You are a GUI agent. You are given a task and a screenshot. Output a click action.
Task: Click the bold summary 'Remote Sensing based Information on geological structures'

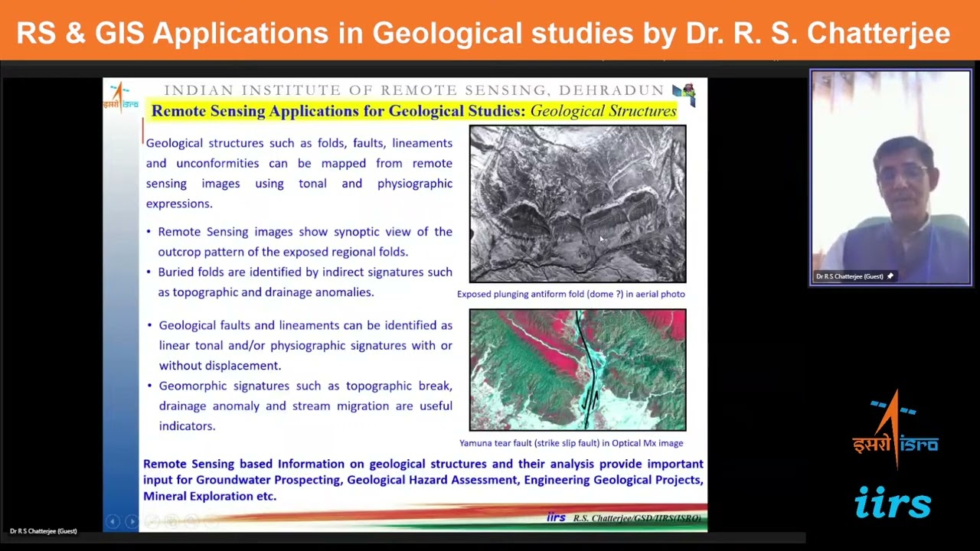pos(423,480)
